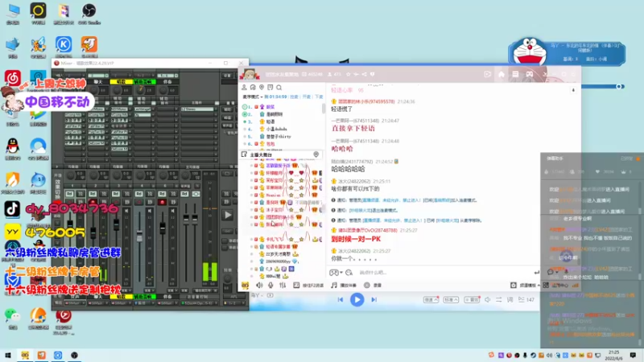Image resolution: width=644 pixels, height=362 pixels.
Task: Open the L2 Stereo plugin slot dropdown arrow
Action: click(215, 109)
